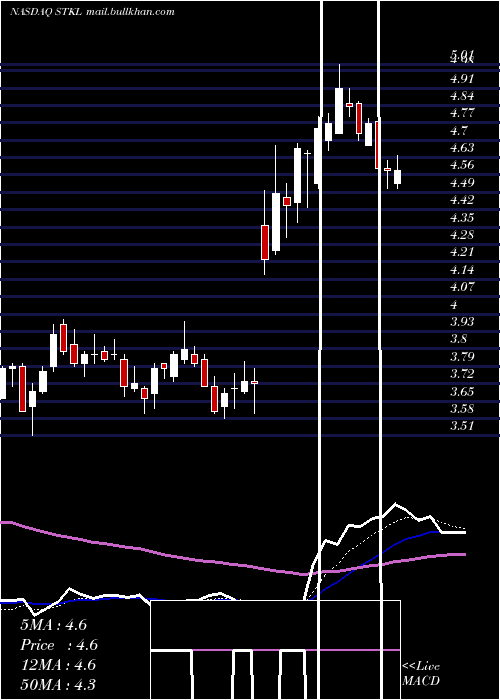
Task: Click the 4.14 price axis label
Action: point(461,270)
